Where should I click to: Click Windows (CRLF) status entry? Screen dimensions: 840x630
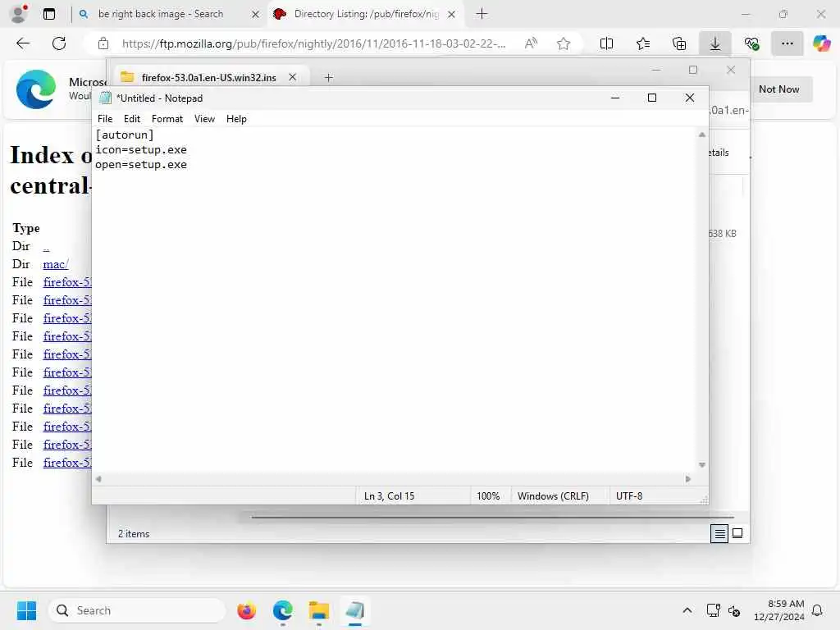[x=553, y=496]
